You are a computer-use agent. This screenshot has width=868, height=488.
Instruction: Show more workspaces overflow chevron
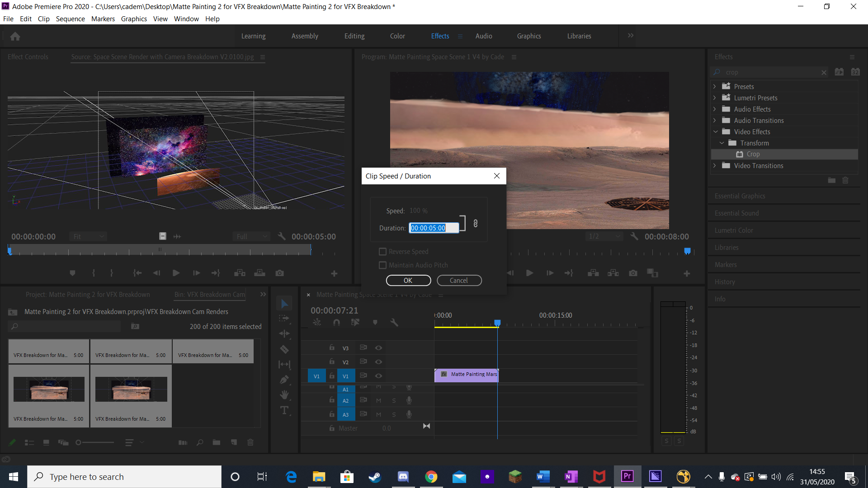click(631, 36)
